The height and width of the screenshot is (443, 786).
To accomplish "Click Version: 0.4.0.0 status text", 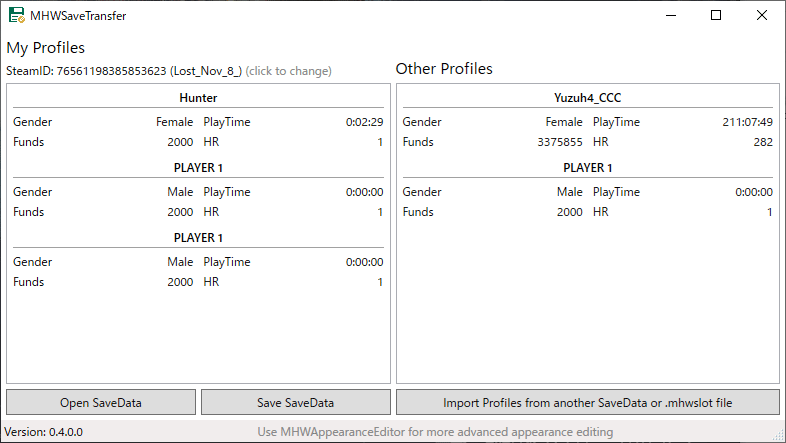I will pos(44,432).
